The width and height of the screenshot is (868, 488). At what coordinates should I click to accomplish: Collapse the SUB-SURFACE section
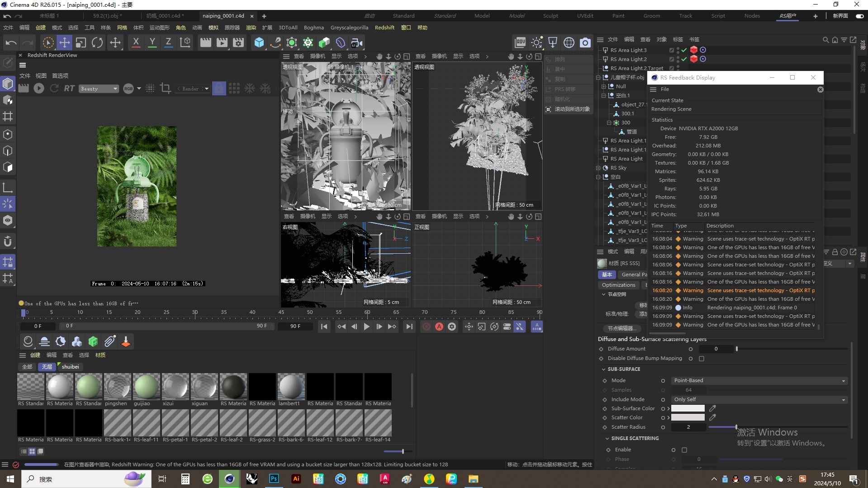click(x=603, y=369)
